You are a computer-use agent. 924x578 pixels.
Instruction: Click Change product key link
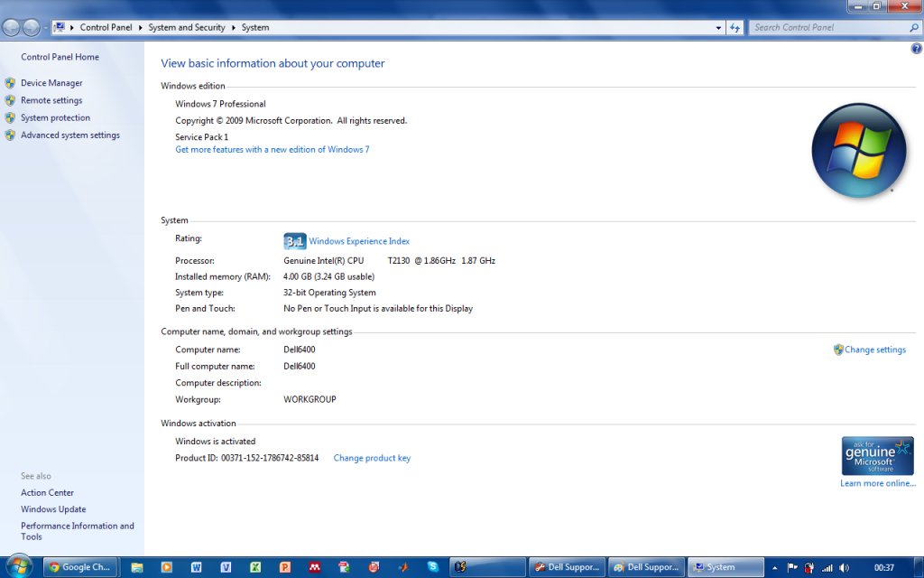[372, 458]
